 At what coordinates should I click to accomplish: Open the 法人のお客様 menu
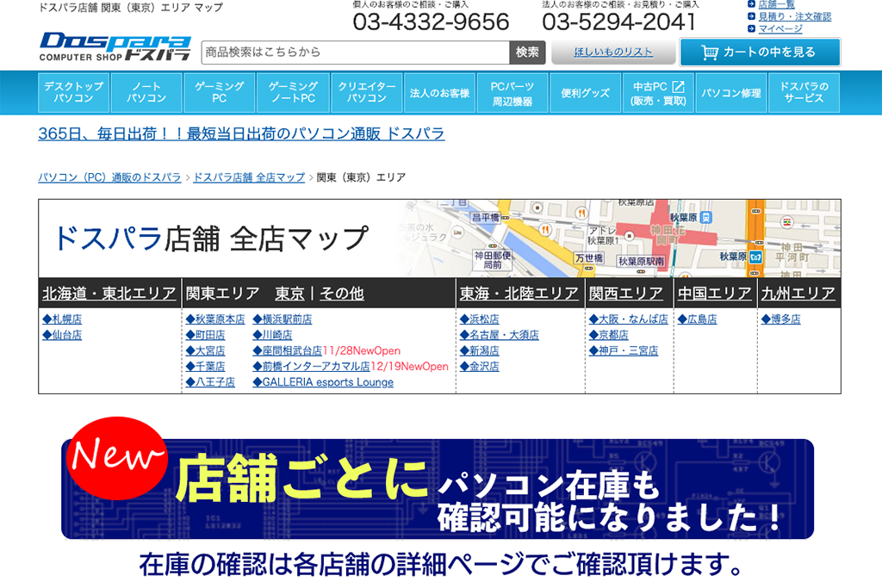point(439,93)
